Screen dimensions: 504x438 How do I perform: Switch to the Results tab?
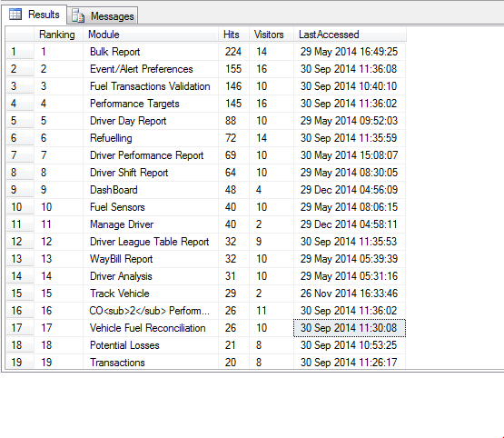(x=35, y=15)
